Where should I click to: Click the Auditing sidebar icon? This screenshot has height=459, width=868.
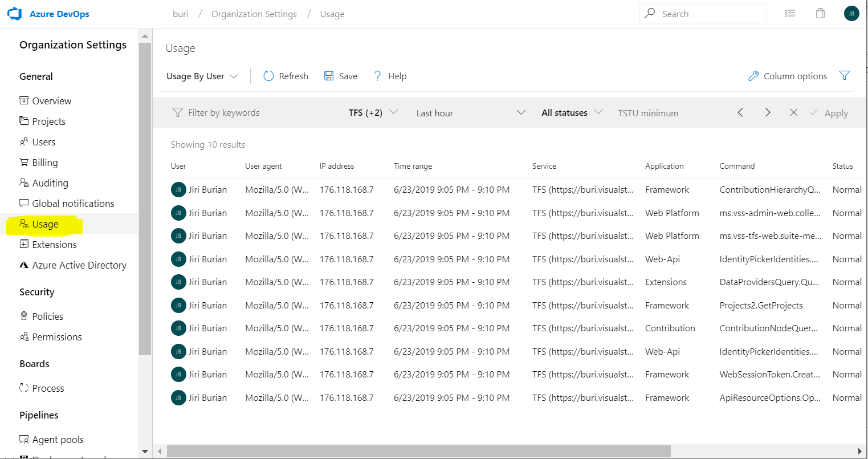click(24, 182)
